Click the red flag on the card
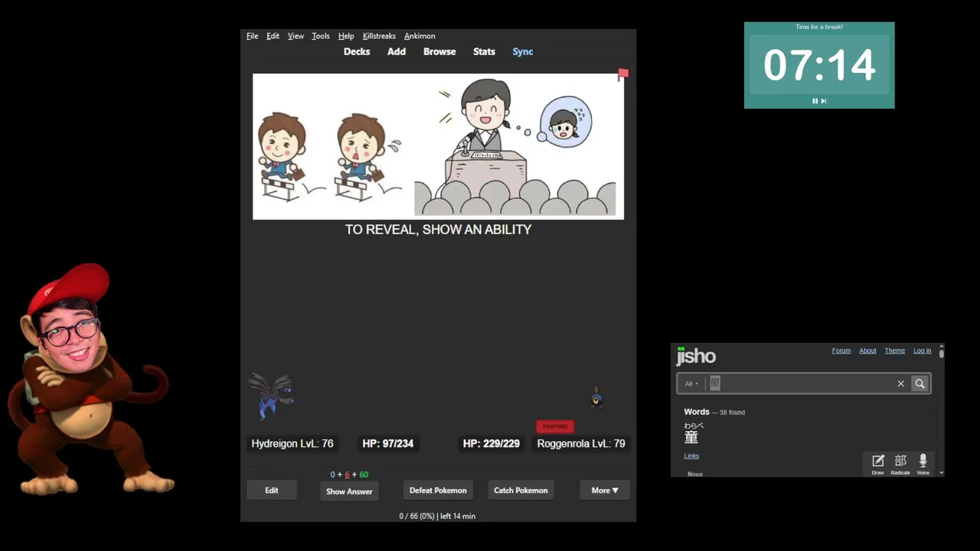 (x=623, y=74)
